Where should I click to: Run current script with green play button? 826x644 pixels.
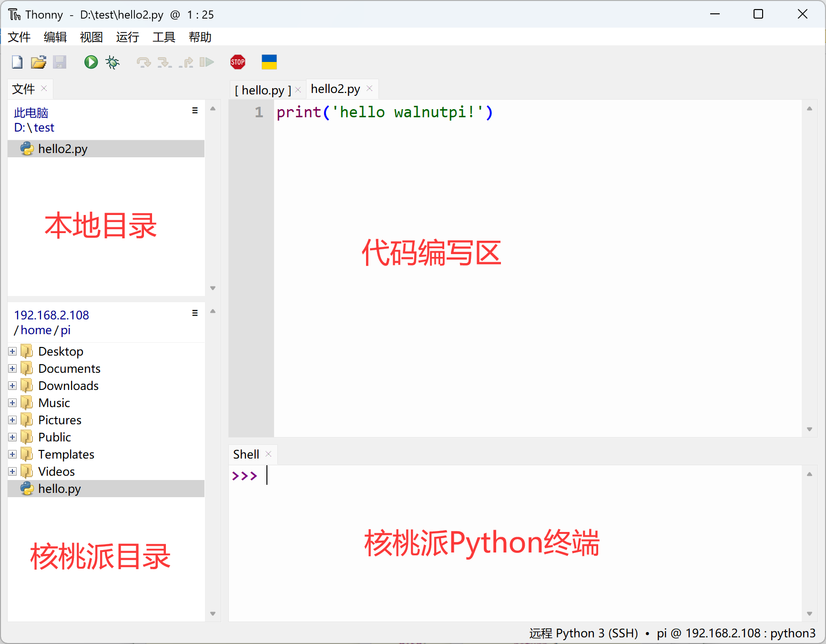tap(91, 62)
